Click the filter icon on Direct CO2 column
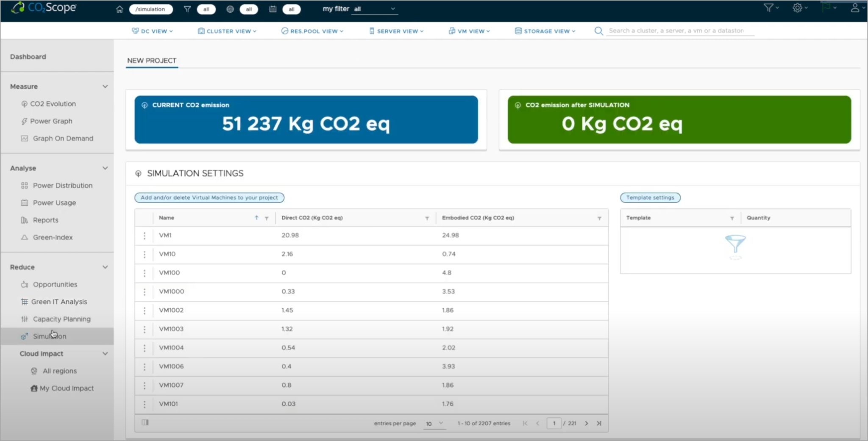Screen dimensions: 868x441 426,218
